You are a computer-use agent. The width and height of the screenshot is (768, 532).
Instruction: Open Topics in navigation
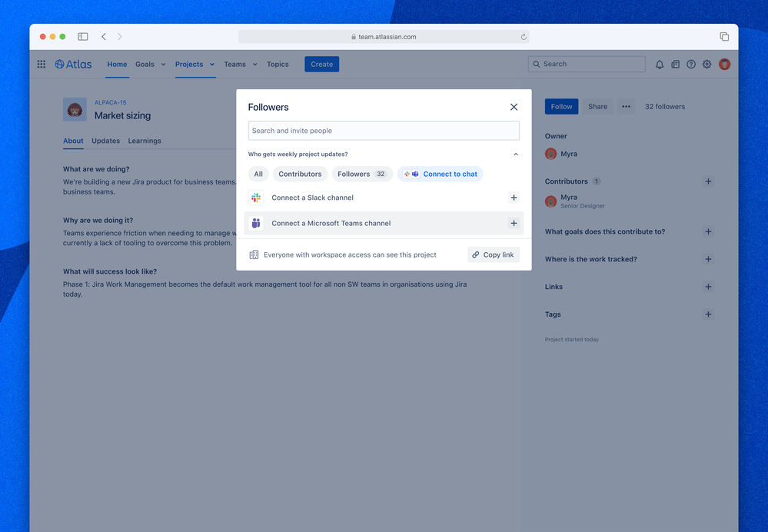coord(278,64)
